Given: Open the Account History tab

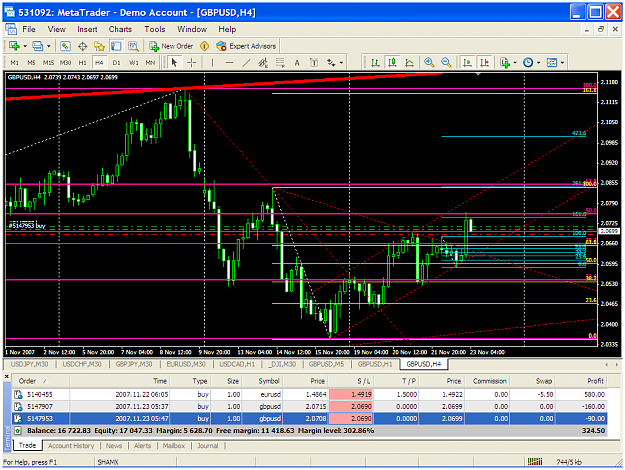Looking at the screenshot, I should (x=71, y=446).
